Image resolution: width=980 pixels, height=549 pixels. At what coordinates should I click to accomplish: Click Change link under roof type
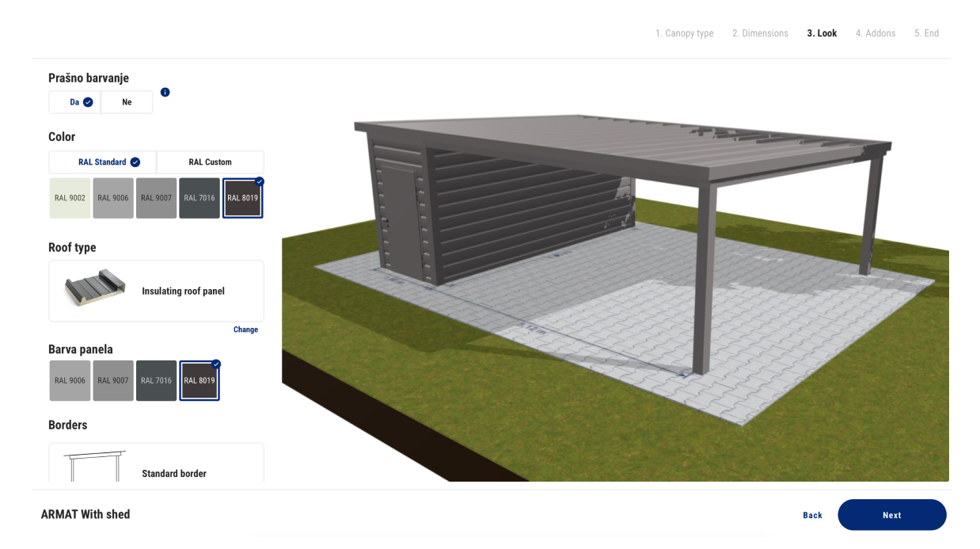[x=245, y=330]
